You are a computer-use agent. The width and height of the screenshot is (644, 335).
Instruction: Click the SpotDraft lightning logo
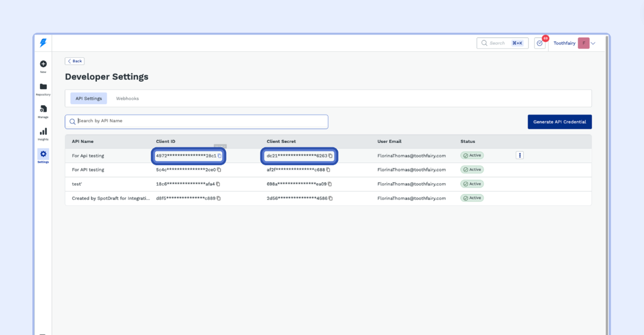pos(43,43)
